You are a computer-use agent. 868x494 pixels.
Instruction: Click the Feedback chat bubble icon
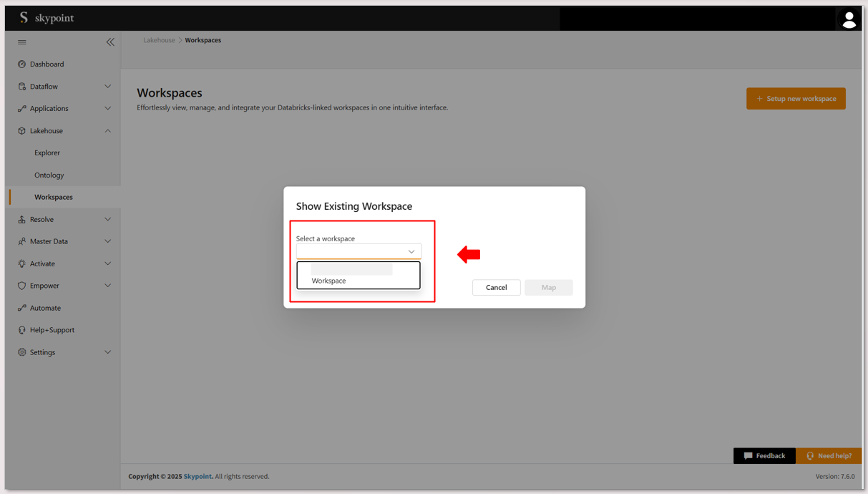[x=748, y=456]
